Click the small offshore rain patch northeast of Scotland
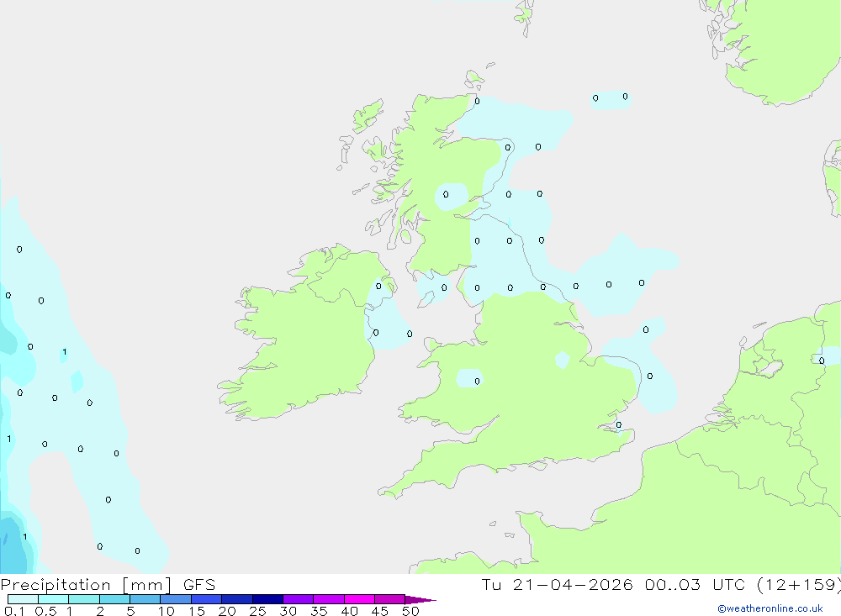The image size is (841, 616). 611,100
